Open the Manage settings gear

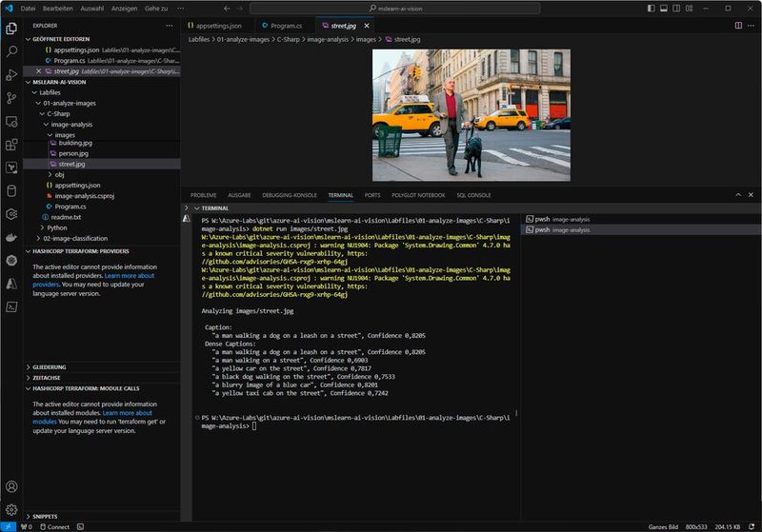click(x=11, y=509)
